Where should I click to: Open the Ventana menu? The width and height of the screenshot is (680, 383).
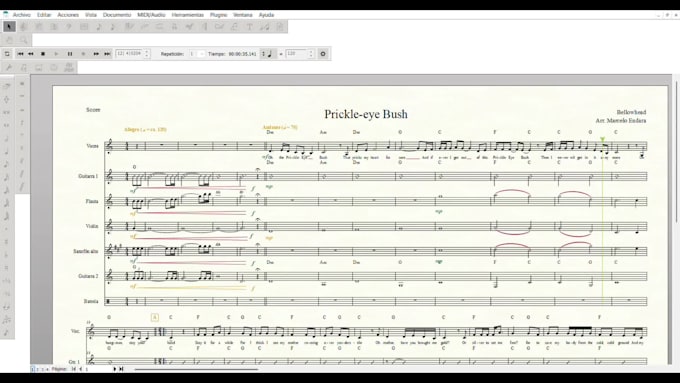(x=243, y=15)
